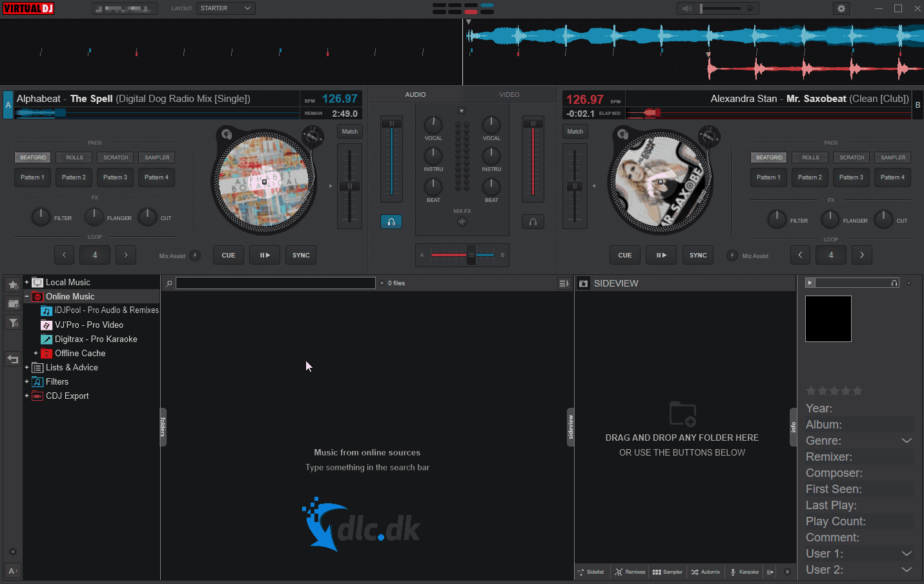
Task: Collapse the Online Music tree node
Action: [26, 296]
